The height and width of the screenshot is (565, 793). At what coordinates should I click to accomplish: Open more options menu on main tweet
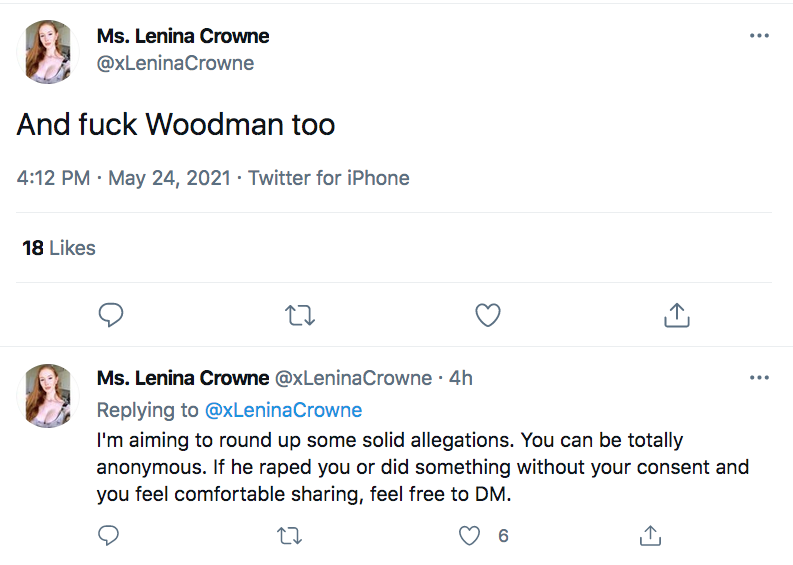click(x=759, y=37)
